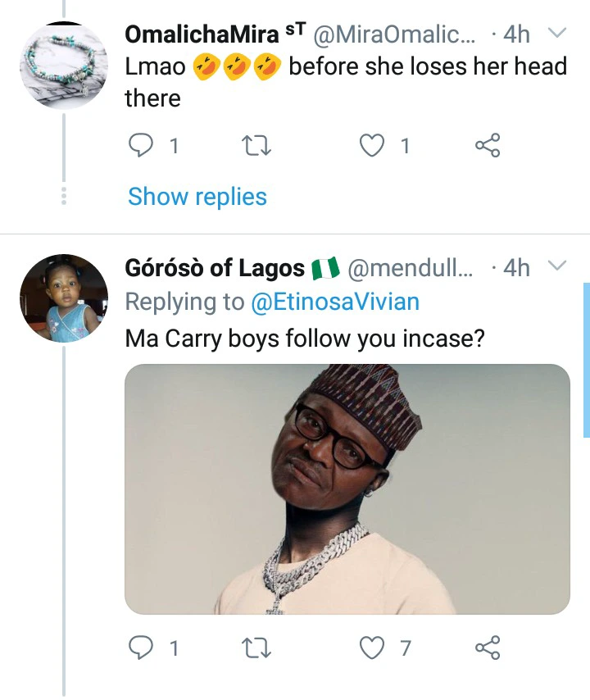
Task: Like OmalichaMira's tweet
Action: click(x=373, y=146)
